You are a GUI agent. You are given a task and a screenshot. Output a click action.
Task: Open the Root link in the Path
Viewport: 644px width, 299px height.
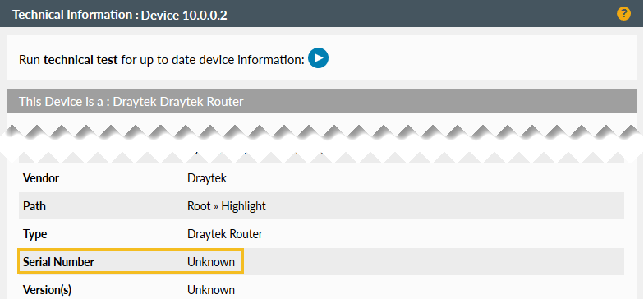click(x=199, y=205)
